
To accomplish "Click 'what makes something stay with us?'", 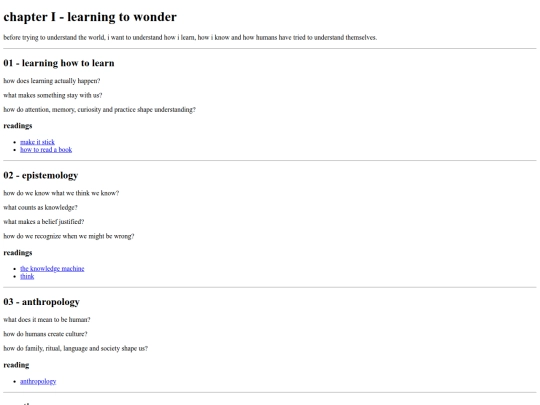I will click(53, 95).
